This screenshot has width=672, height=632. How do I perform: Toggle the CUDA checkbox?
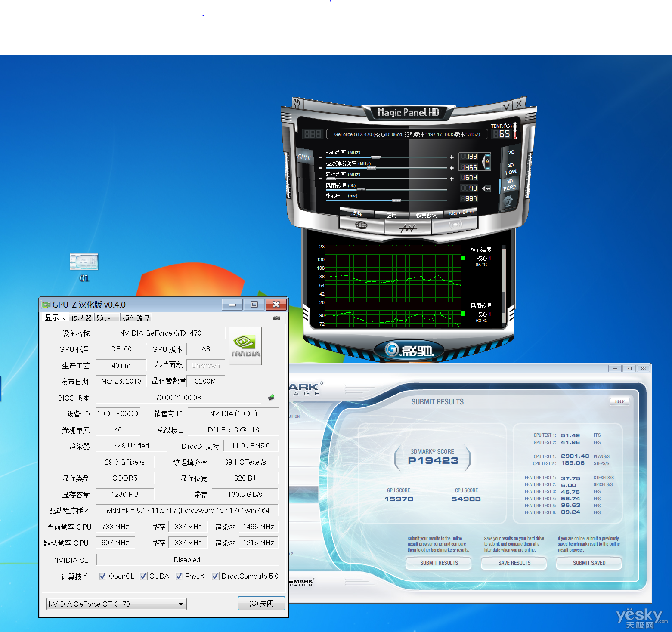click(143, 576)
